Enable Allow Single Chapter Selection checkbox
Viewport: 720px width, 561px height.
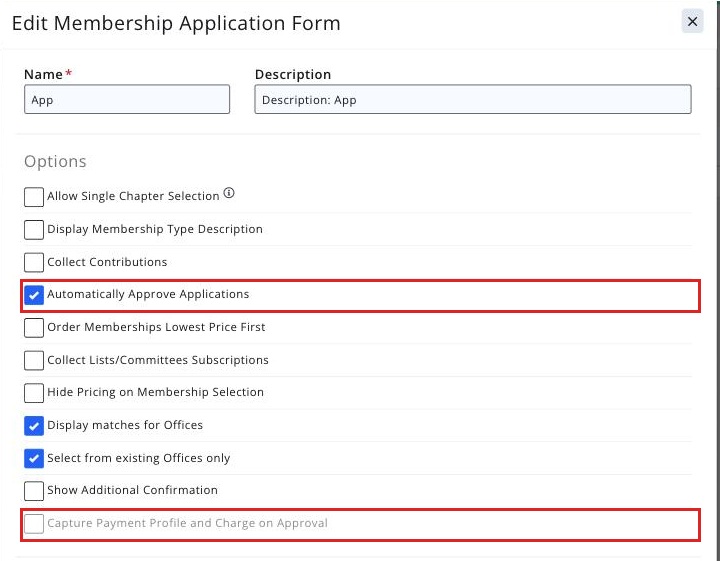tap(34, 196)
